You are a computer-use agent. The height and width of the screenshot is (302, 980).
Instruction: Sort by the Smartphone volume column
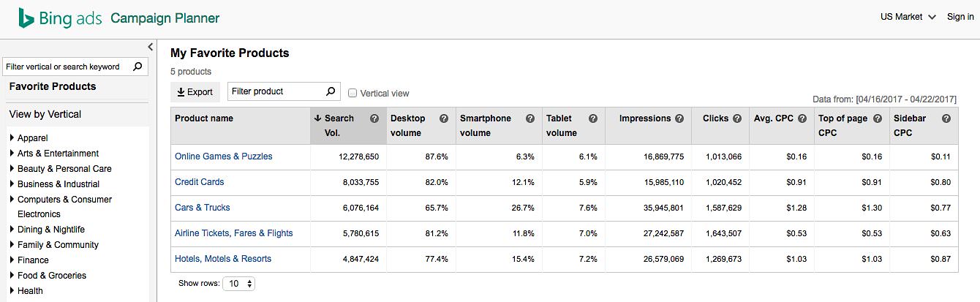click(486, 125)
